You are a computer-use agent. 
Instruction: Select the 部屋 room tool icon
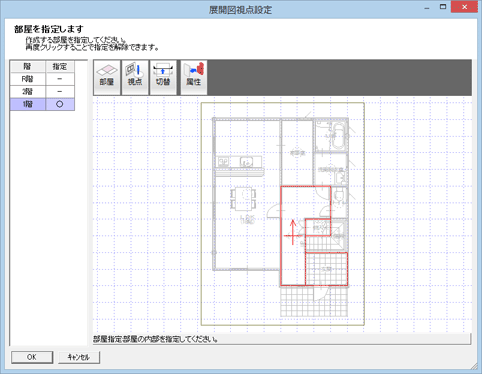click(x=107, y=77)
